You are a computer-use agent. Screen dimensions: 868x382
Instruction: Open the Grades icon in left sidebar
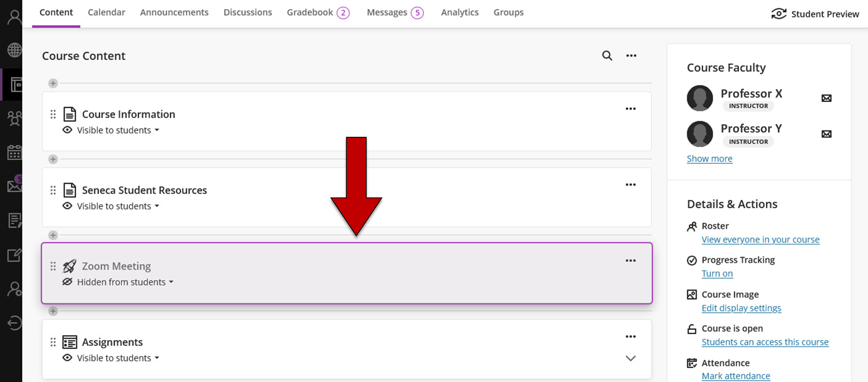[14, 220]
